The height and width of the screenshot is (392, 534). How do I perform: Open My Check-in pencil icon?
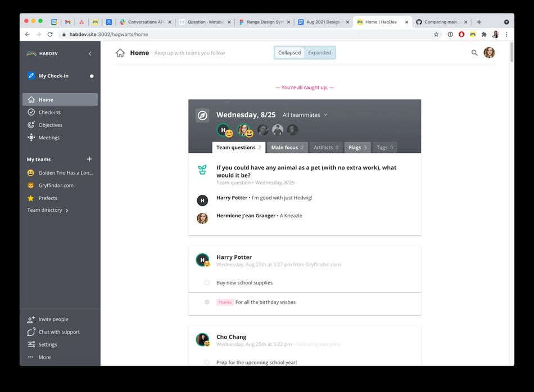(31, 76)
